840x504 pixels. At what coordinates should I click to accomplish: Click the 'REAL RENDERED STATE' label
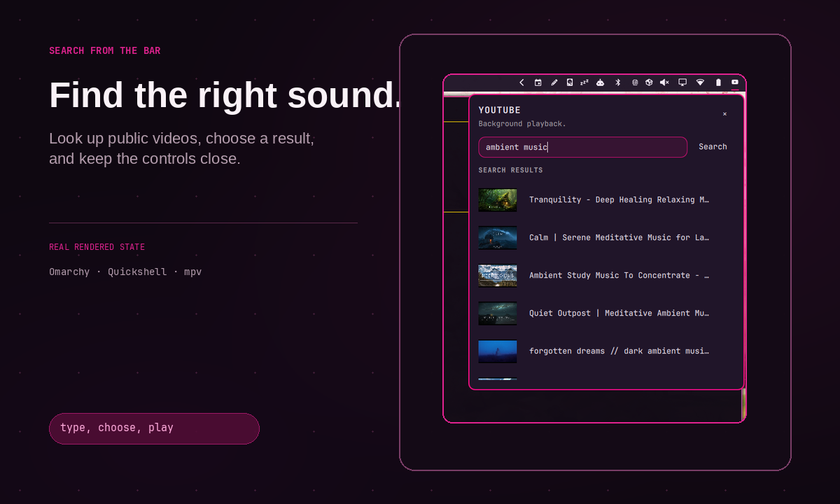point(97,247)
